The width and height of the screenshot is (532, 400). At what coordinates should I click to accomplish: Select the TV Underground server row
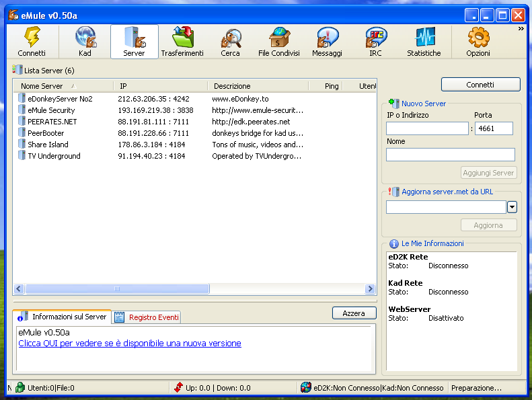54,156
